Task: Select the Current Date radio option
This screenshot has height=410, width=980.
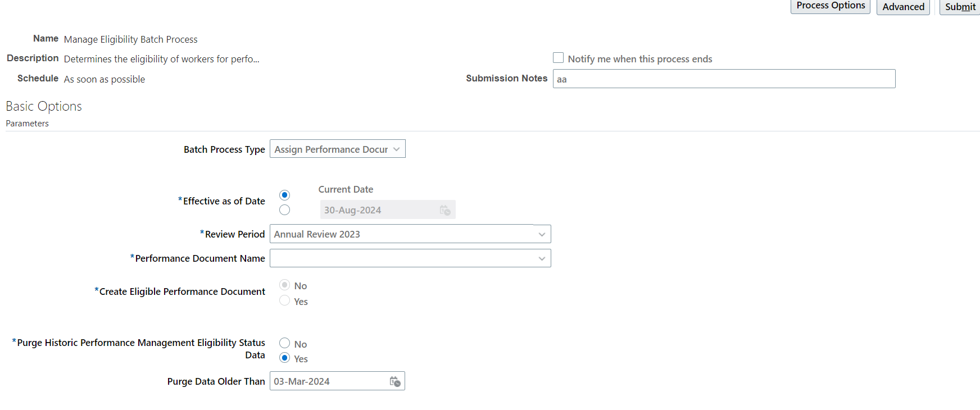Action: (x=285, y=195)
